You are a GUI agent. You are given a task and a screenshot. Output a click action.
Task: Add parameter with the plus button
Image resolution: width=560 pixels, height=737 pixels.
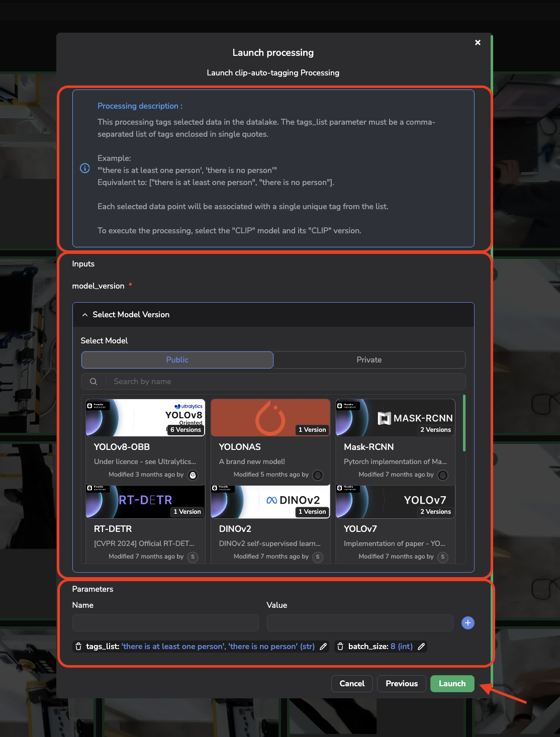coord(468,623)
